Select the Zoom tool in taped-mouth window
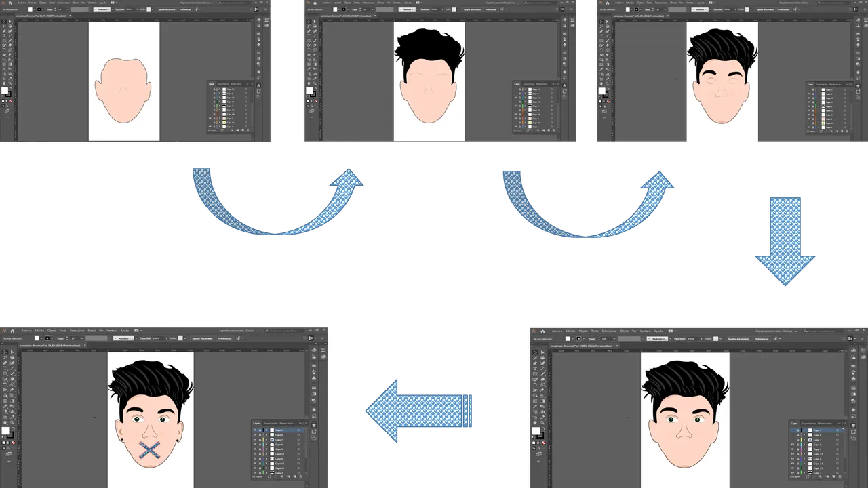The height and width of the screenshot is (488, 868). (12, 422)
